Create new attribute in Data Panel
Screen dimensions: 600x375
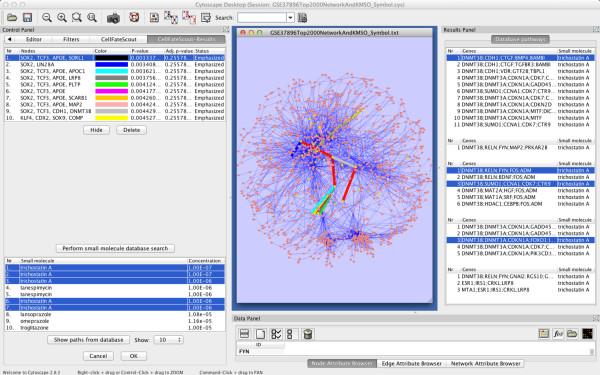pos(260,334)
